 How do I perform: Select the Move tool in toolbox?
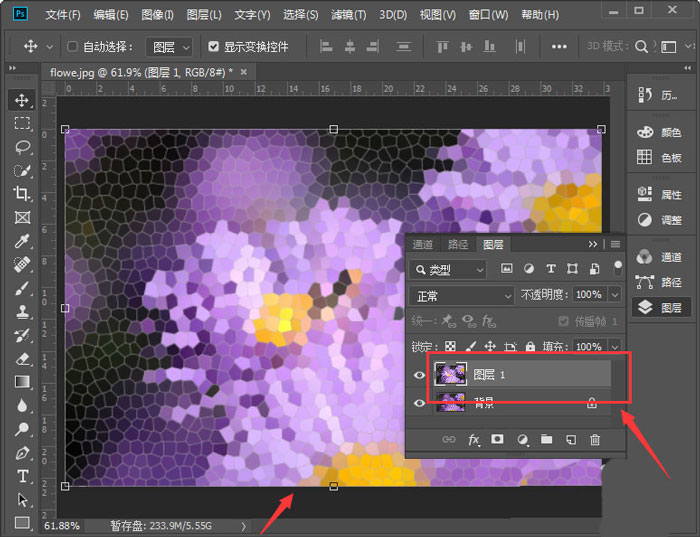pos(21,100)
